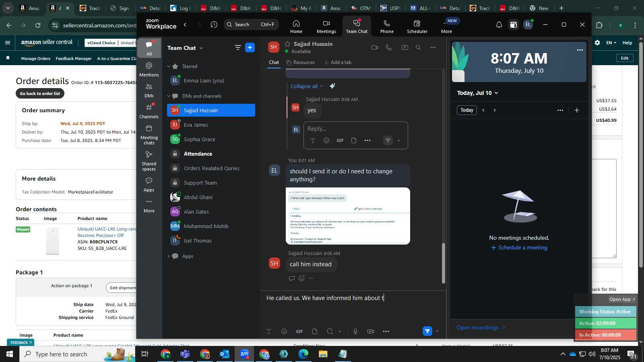Click the All chats sidebar icon
The image size is (644, 362).
click(x=149, y=48)
